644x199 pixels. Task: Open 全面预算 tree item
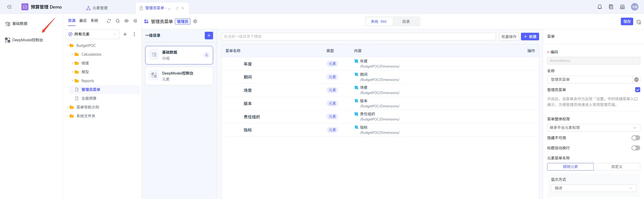89,98
